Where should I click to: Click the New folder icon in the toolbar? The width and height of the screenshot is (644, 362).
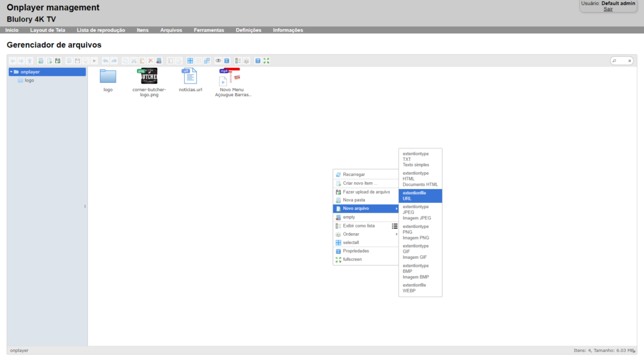[x=41, y=61]
